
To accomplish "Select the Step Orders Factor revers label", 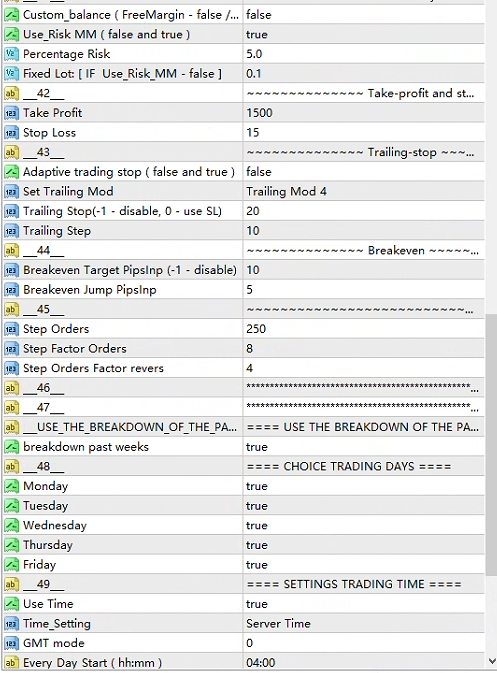I will pos(93,369).
